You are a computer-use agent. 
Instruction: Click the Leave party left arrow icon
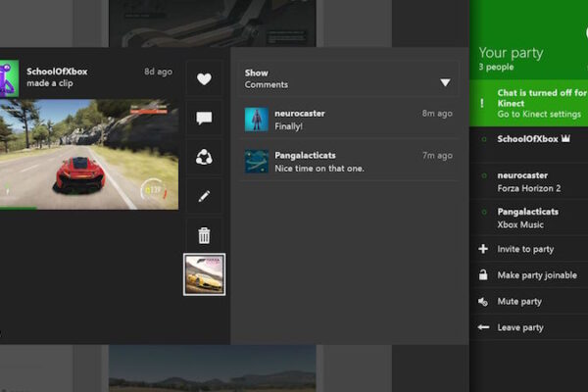(x=483, y=327)
